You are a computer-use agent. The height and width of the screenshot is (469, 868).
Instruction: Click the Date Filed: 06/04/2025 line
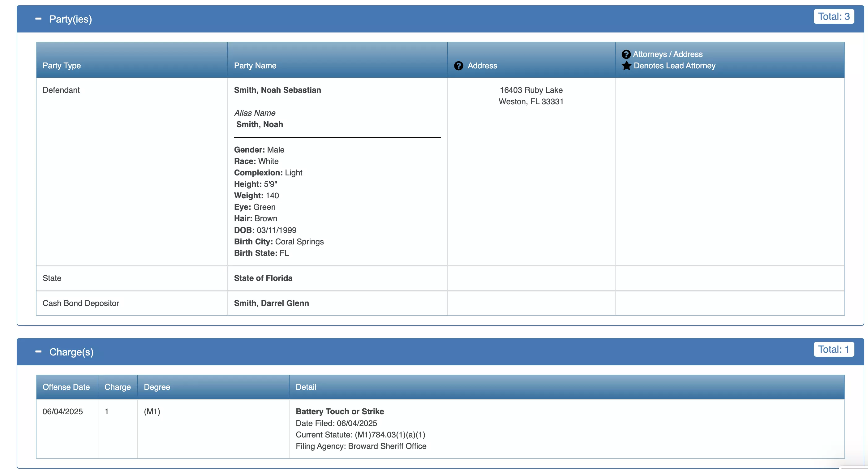pos(336,423)
